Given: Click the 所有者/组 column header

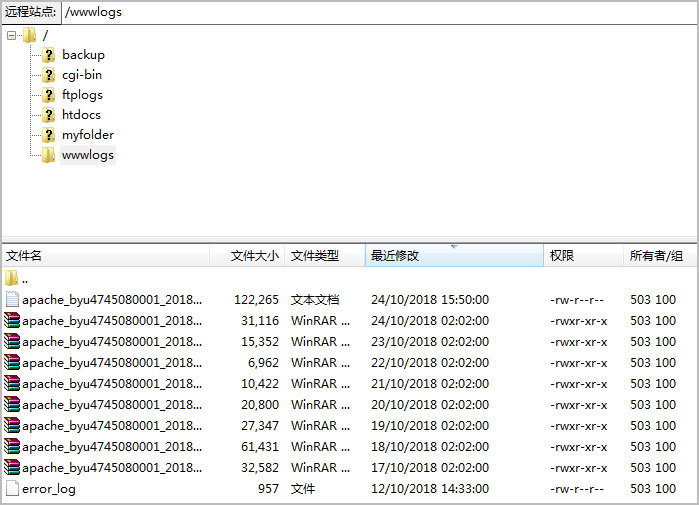Looking at the screenshot, I should coord(658,256).
